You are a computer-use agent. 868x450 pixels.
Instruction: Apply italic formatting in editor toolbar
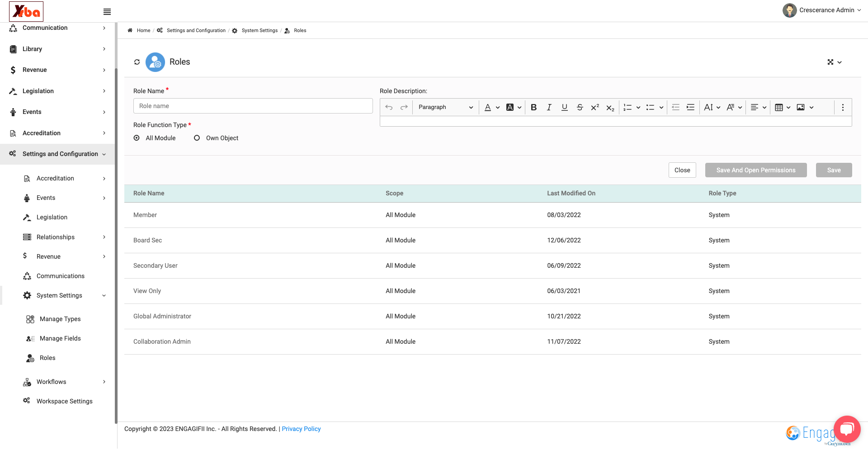pos(549,107)
